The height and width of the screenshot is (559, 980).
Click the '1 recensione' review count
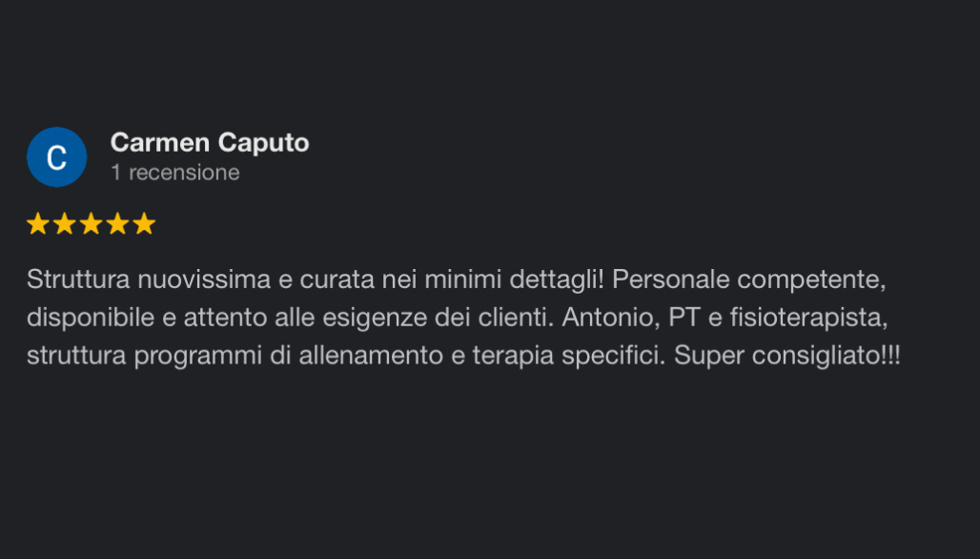click(175, 173)
